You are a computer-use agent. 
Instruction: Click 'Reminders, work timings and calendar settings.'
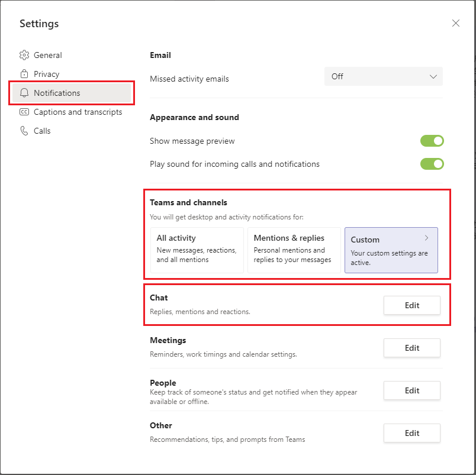(x=223, y=354)
